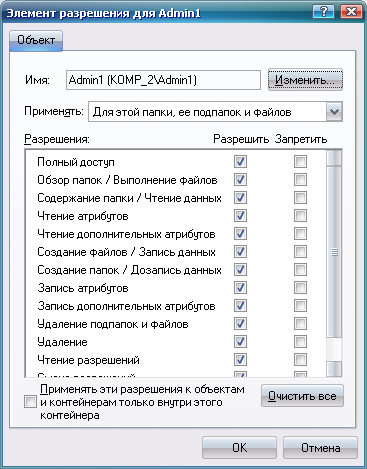Uncheck Allow for Чтение атрибутов
This screenshot has height=469, width=367.
(x=240, y=216)
